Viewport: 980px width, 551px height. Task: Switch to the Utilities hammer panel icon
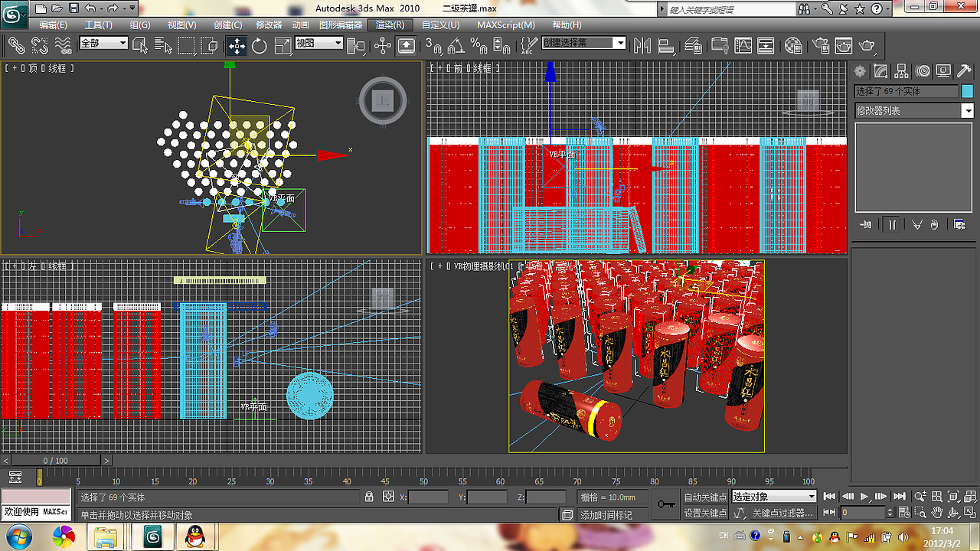pyautogui.click(x=964, y=71)
